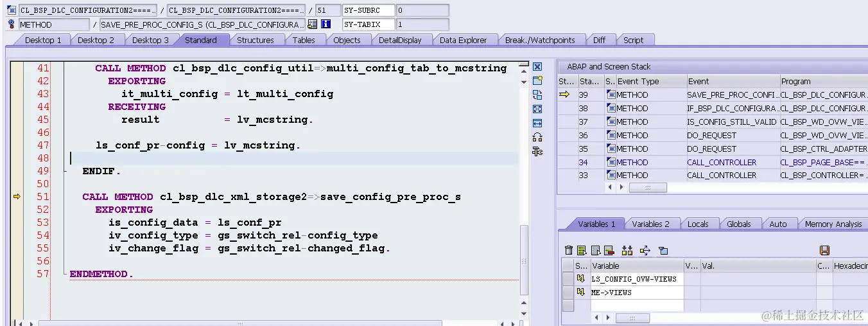Image resolution: width=868 pixels, height=326 pixels.
Task: Click the blue info icon next to method name
Action: point(325,24)
